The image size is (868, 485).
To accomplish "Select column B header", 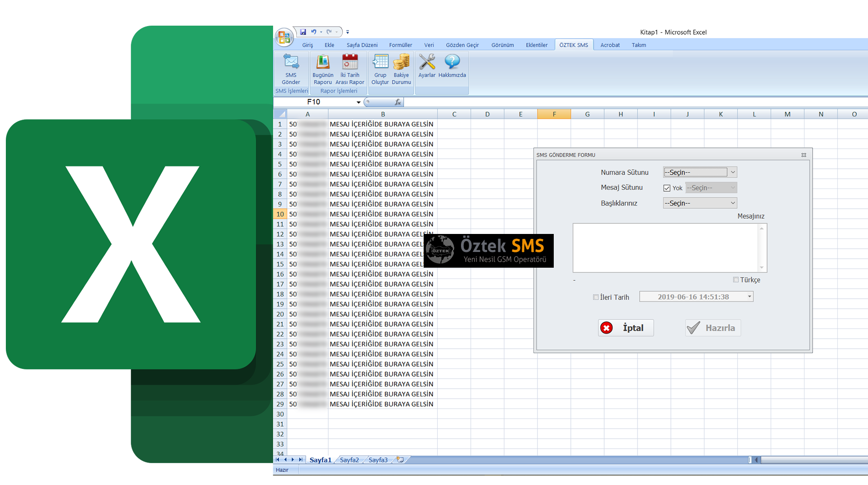I will tap(383, 114).
